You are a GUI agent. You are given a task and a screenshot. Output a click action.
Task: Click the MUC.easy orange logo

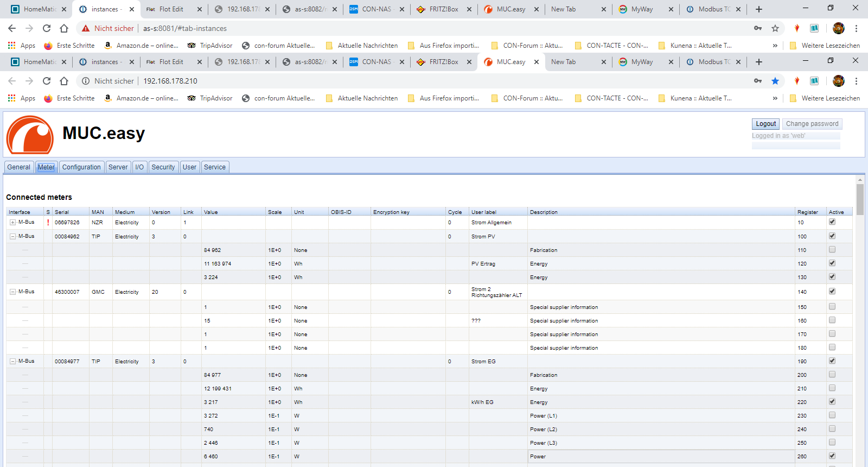pyautogui.click(x=30, y=135)
